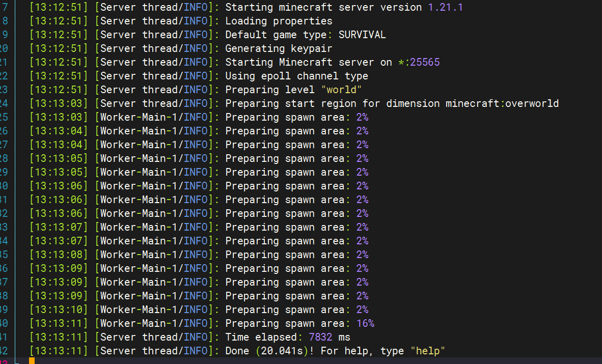Click the 7832 elapsed time value
The height and width of the screenshot is (364, 602).
(x=320, y=338)
